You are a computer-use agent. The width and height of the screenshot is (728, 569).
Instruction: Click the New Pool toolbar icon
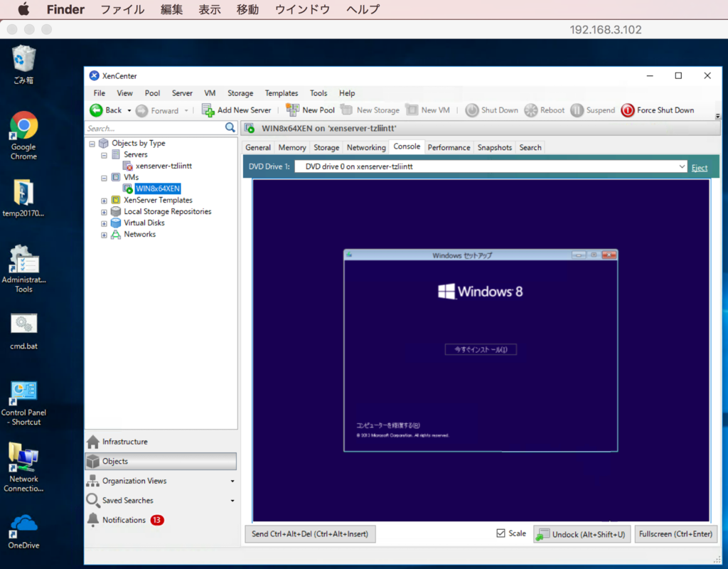point(292,110)
